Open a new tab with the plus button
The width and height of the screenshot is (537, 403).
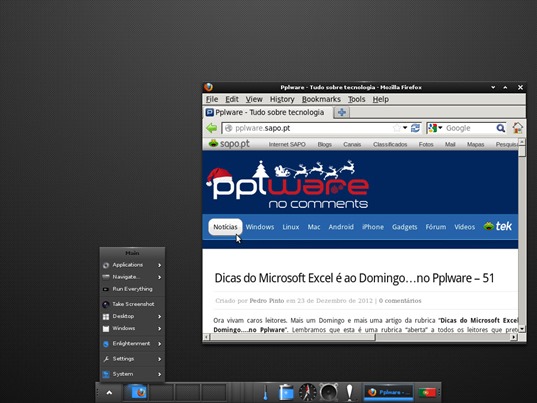pos(341,112)
